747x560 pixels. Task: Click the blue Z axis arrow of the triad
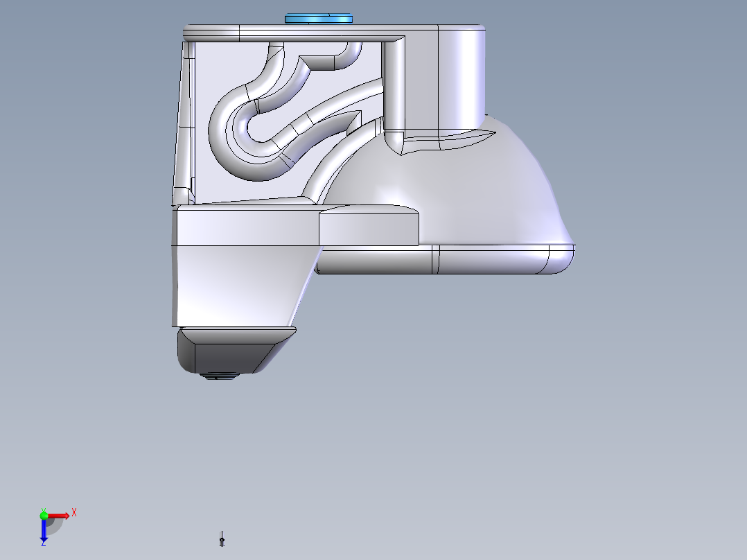[44, 531]
